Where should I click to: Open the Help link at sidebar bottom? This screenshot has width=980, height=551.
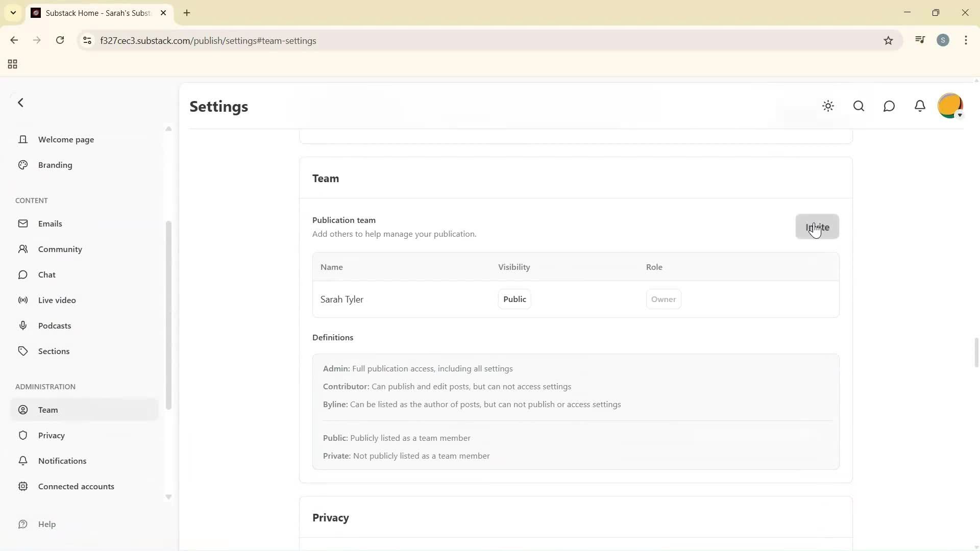(46, 524)
